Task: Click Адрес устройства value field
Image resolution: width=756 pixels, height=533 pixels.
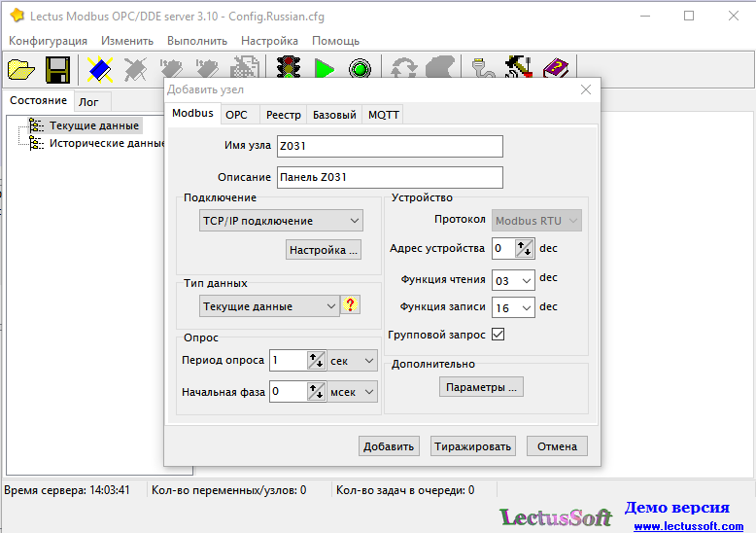Action: pos(503,248)
